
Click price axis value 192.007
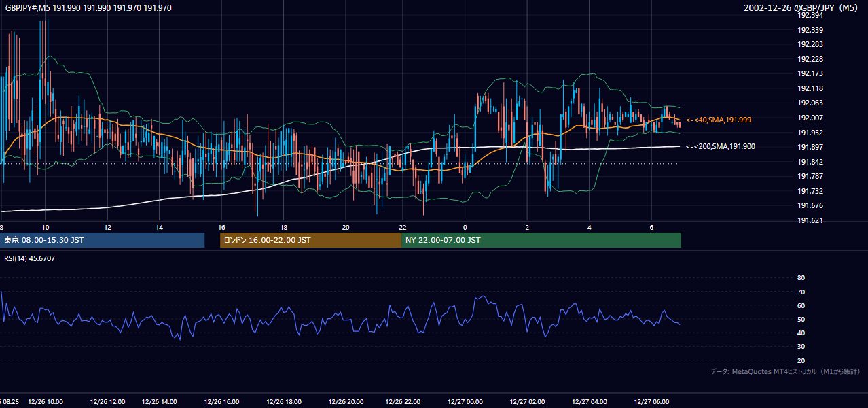click(810, 118)
